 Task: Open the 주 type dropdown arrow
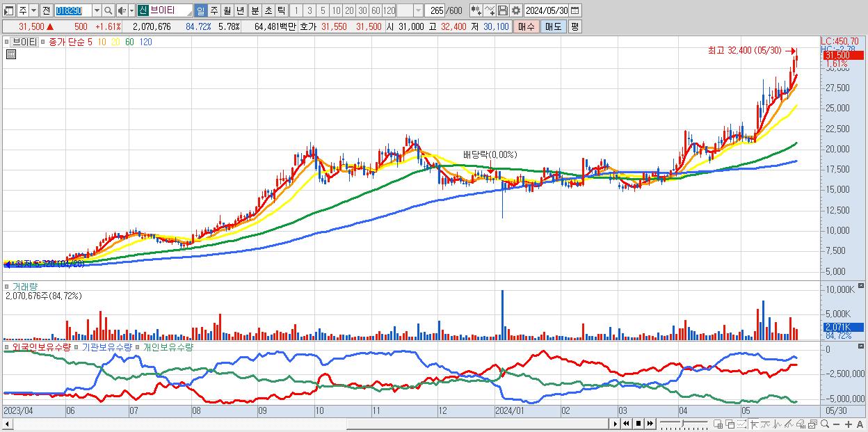[x=33, y=10]
